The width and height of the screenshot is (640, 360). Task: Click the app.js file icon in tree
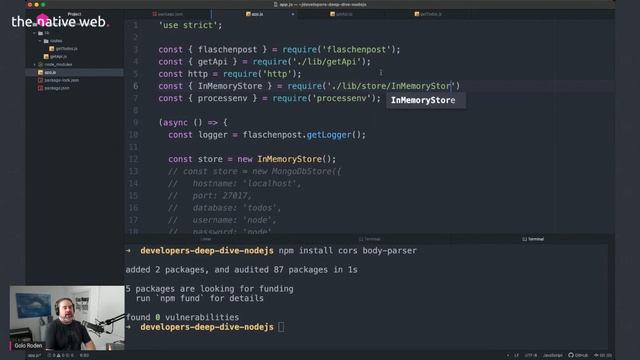click(40, 72)
